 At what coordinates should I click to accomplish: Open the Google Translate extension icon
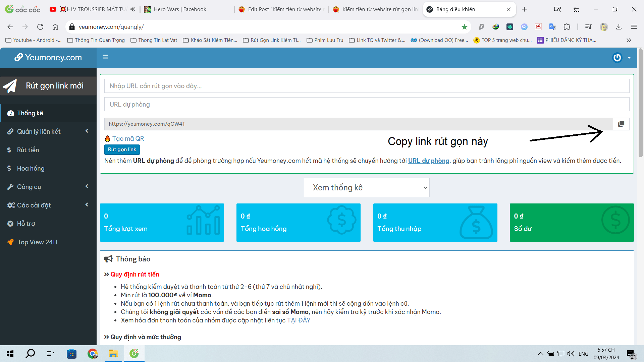tap(552, 27)
